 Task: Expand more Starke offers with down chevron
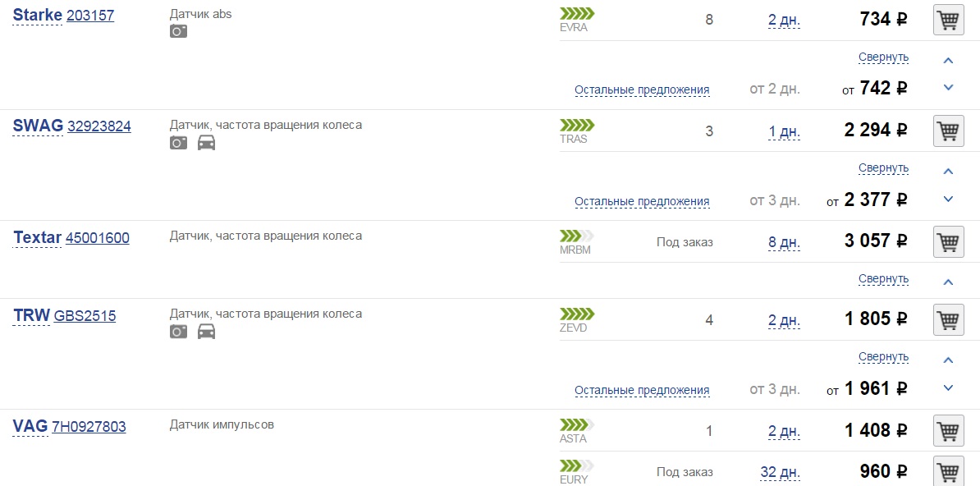point(948,88)
